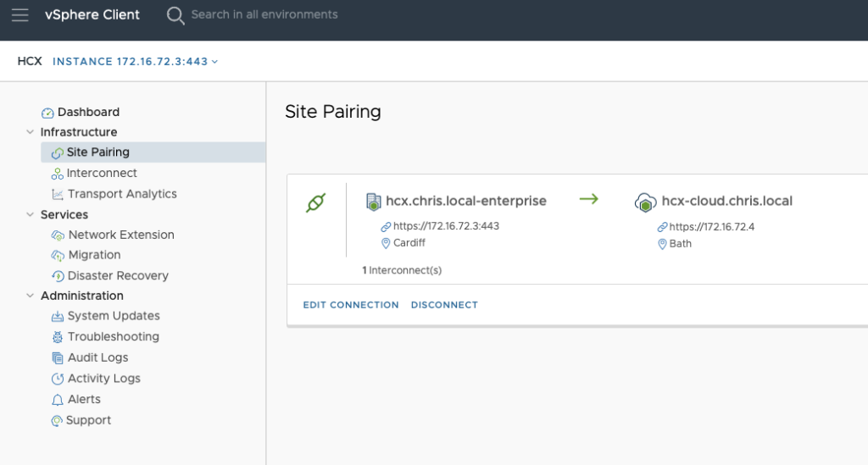This screenshot has height=465, width=868.
Task: Click the Troubleshooting bug icon
Action: click(57, 337)
